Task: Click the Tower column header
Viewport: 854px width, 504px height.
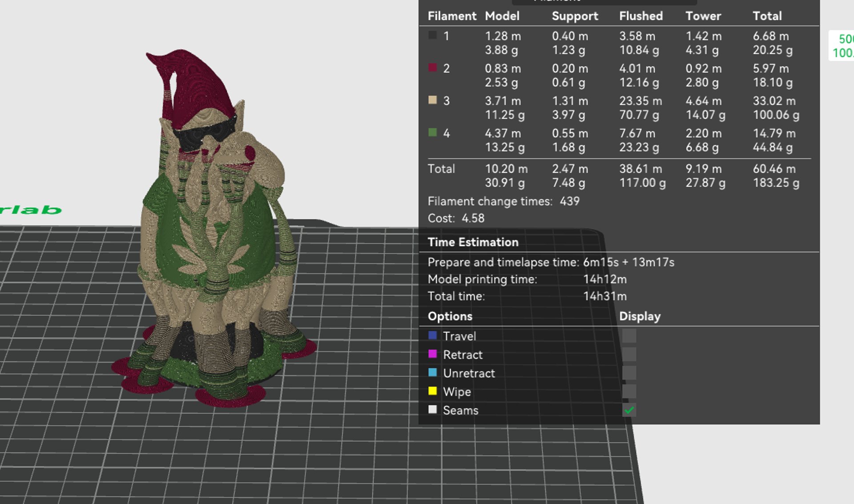Action: click(703, 16)
